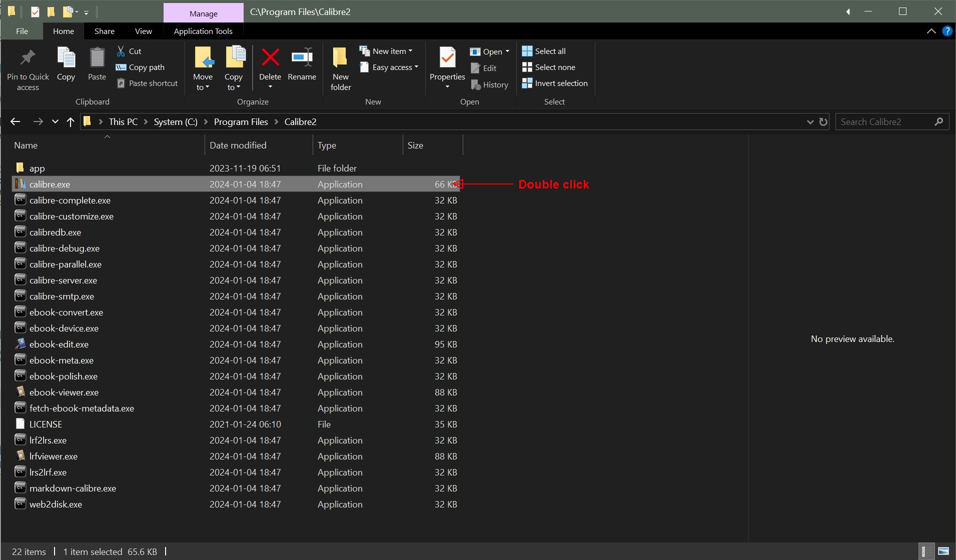
Task: Refresh the Calibre2 folder view
Action: pos(823,122)
